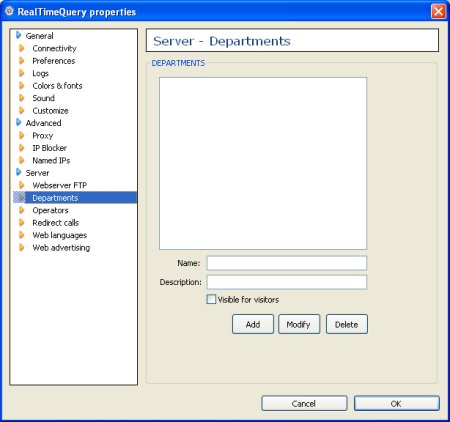Click the orange arrow icon next to Web advertising
Viewport: 450px width, 422px height.
(22, 247)
